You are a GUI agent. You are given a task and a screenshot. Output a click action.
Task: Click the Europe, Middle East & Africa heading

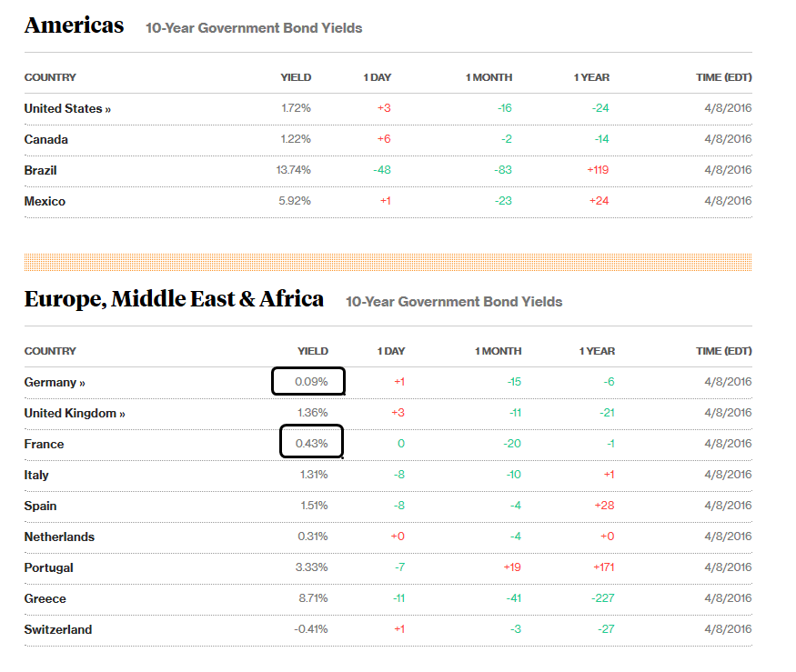[x=174, y=299]
